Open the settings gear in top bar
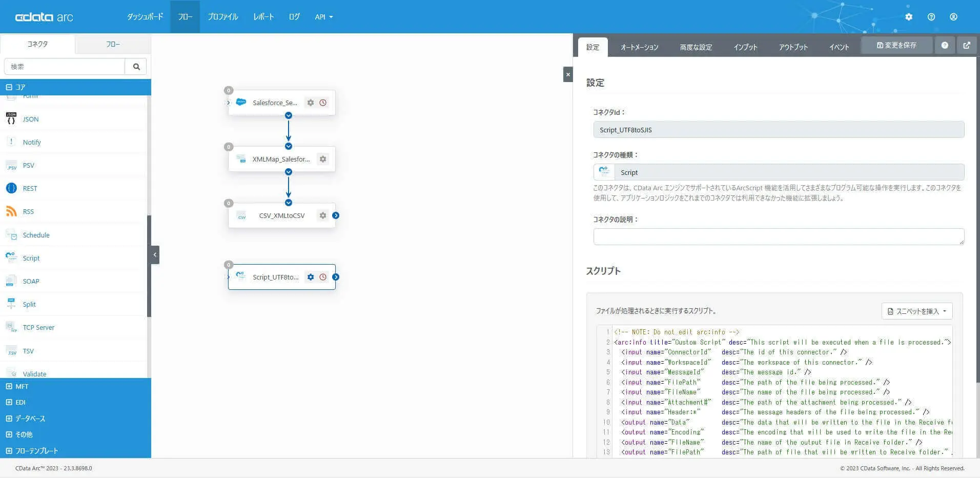The height and width of the screenshot is (478, 980). pos(909,17)
